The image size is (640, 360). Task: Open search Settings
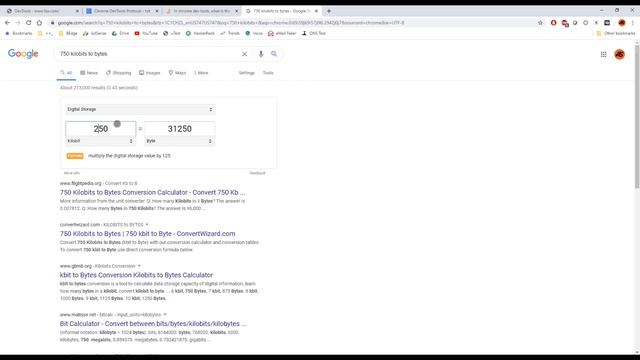pyautogui.click(x=247, y=73)
